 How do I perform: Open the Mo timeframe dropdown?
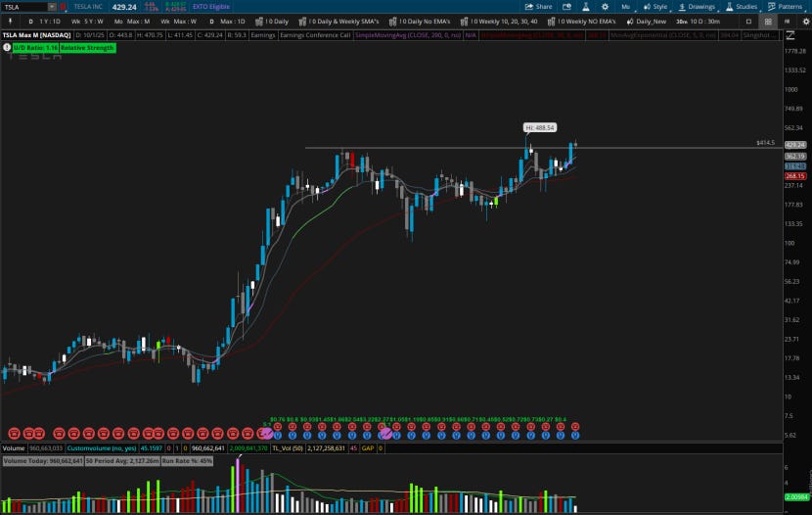625,7
